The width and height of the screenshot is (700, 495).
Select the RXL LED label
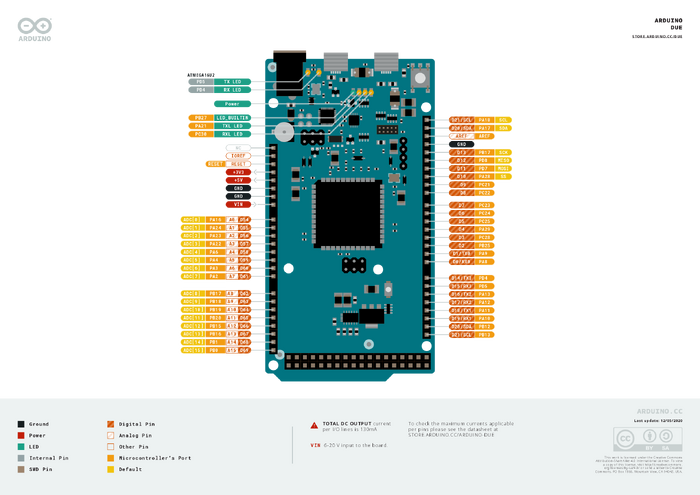[232, 134]
